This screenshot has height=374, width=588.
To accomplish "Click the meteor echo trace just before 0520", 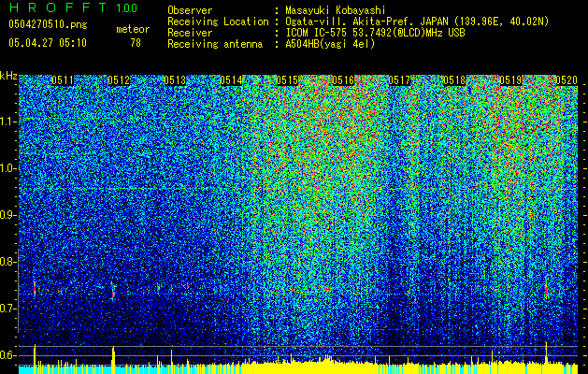I will 546,290.
